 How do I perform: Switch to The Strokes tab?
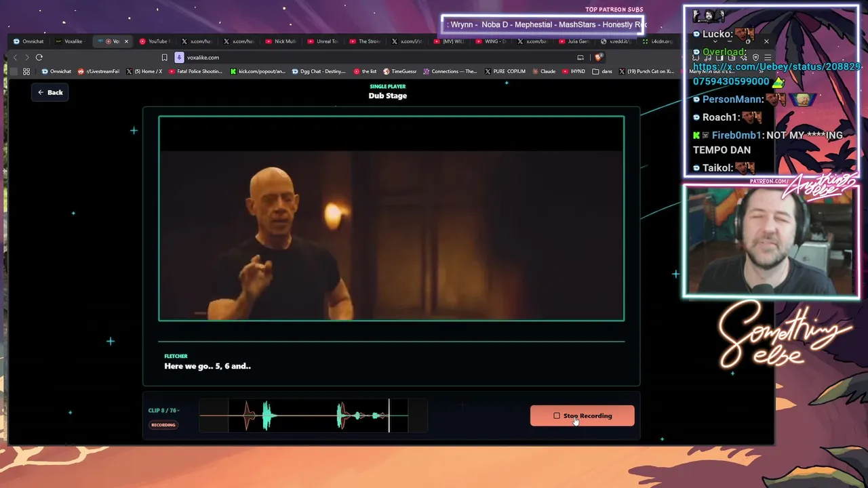pos(366,41)
